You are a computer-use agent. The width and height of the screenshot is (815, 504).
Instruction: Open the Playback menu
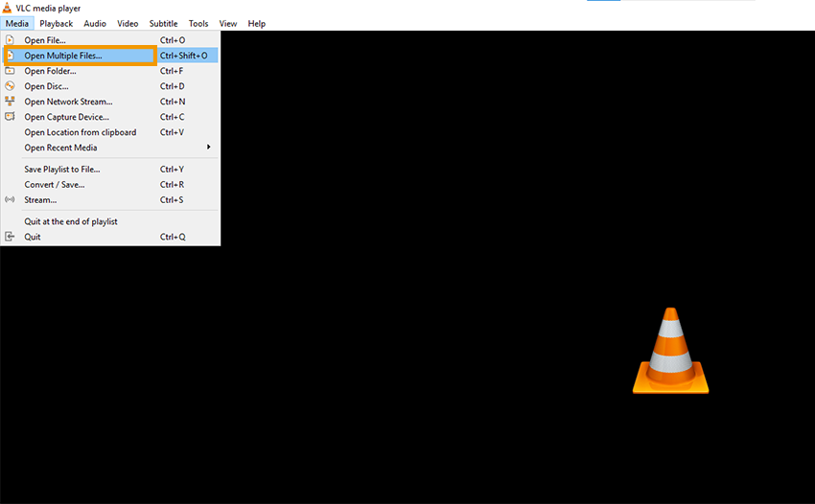click(57, 23)
